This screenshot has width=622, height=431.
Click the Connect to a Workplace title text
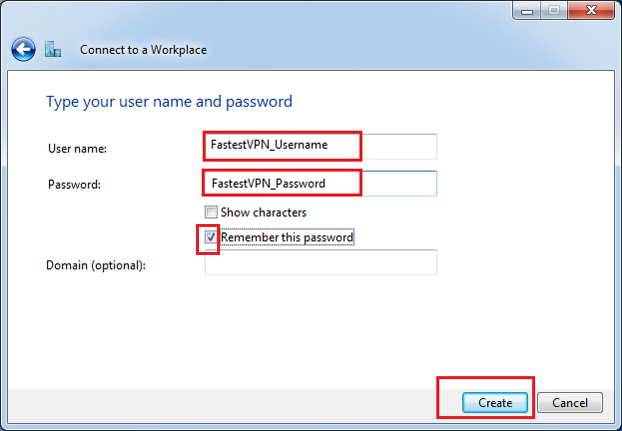143,50
